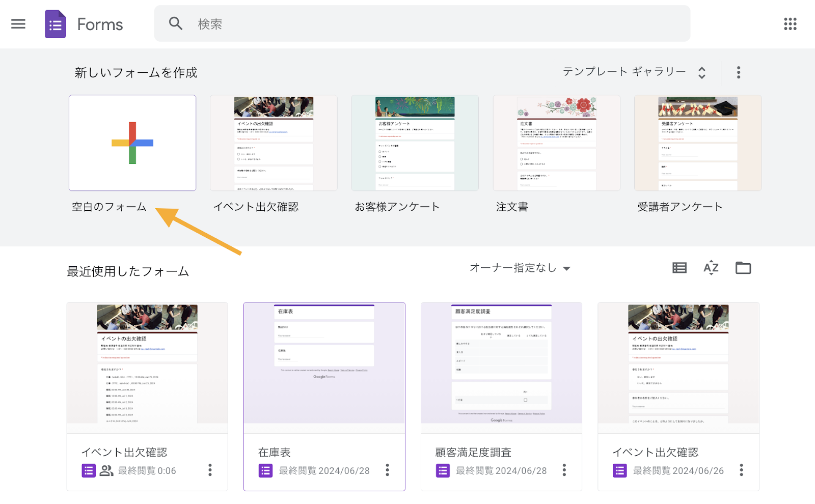Create a new blank form

[x=132, y=143]
